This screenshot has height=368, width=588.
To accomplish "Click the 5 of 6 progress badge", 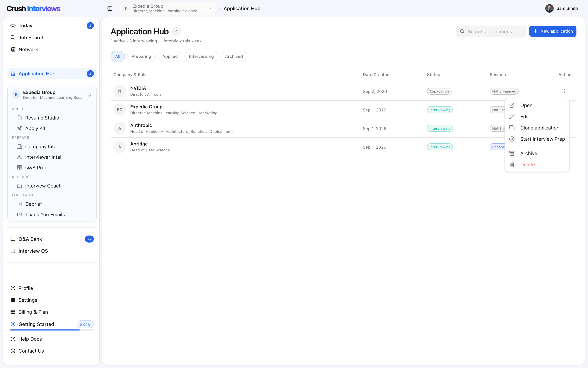I will point(85,324).
